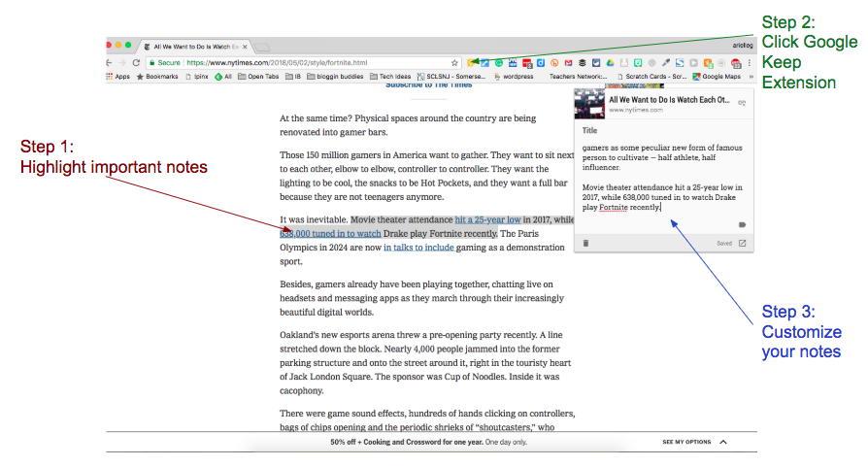
Task: Open a new browser tab
Action: tap(262, 47)
